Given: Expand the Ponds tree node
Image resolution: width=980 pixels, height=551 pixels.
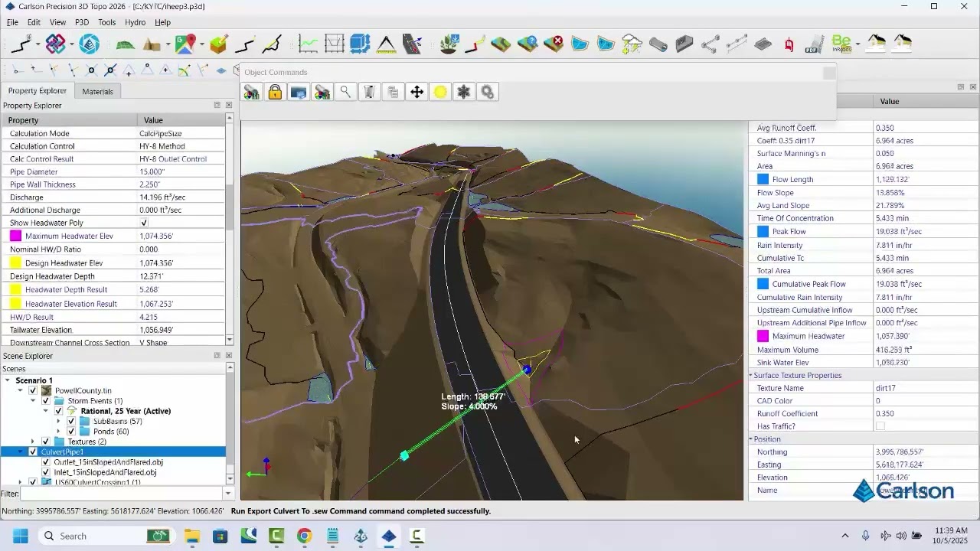Looking at the screenshot, I should [59, 432].
